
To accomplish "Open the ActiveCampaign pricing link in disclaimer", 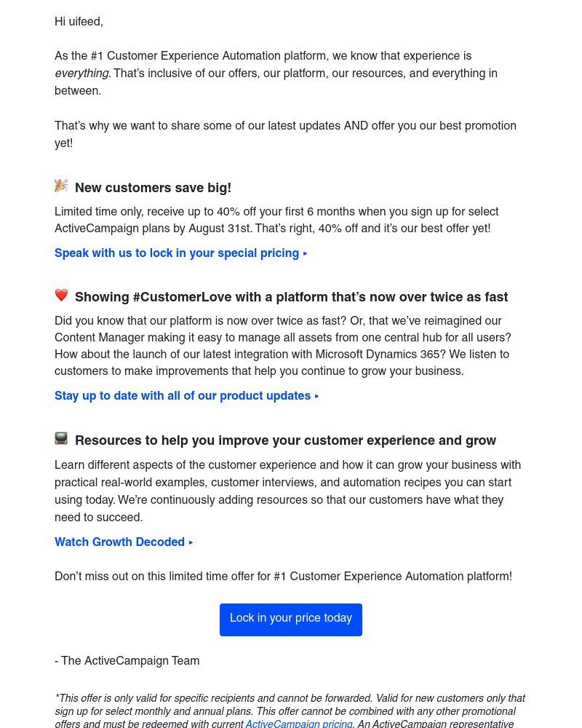I will (299, 724).
